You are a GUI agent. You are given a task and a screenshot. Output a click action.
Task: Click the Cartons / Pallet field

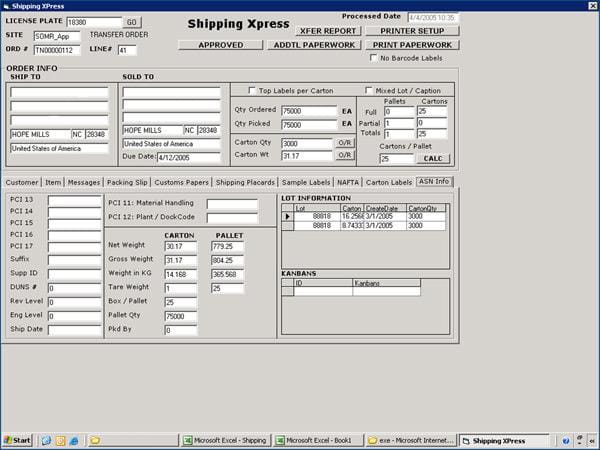tap(397, 158)
